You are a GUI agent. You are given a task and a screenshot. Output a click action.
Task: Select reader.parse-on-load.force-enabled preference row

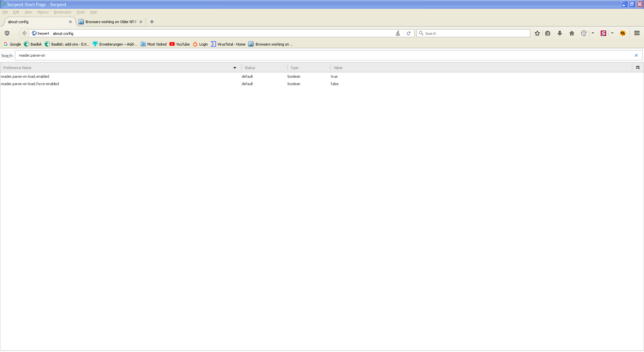(322, 84)
